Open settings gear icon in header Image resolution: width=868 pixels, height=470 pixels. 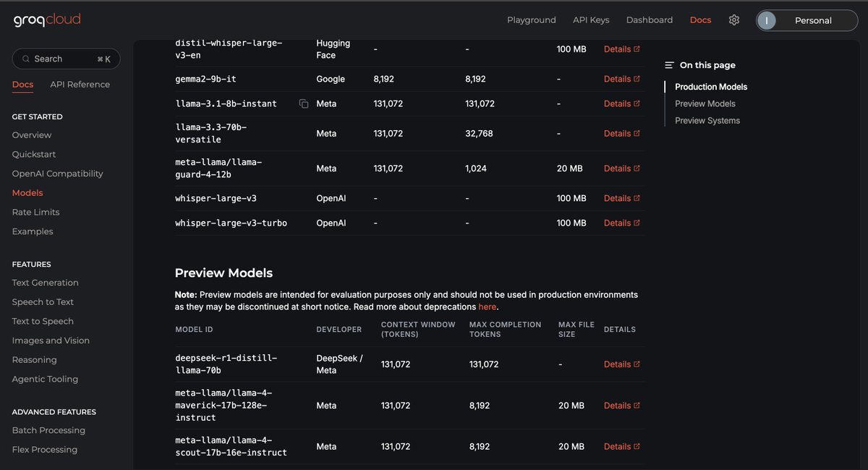point(734,20)
